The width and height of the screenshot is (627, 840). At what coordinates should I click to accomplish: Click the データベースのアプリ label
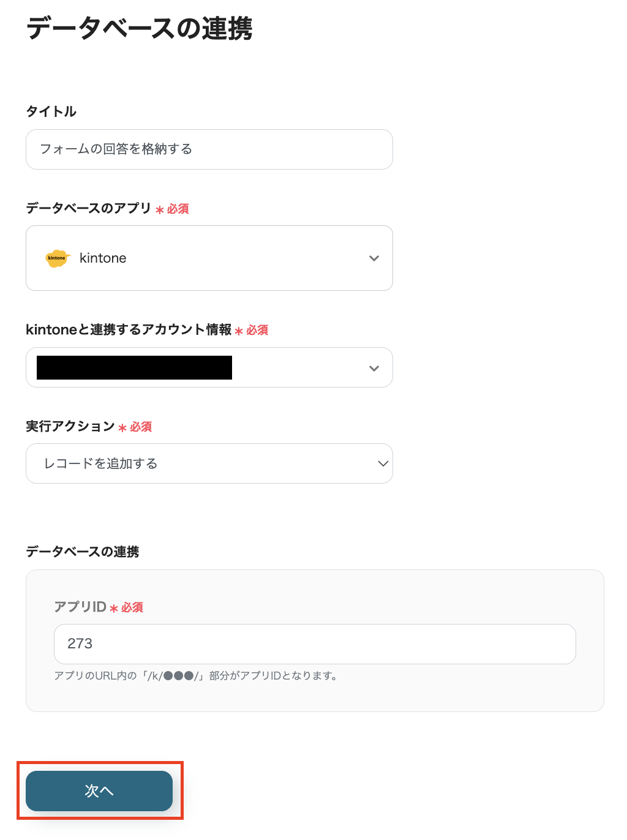click(88, 208)
